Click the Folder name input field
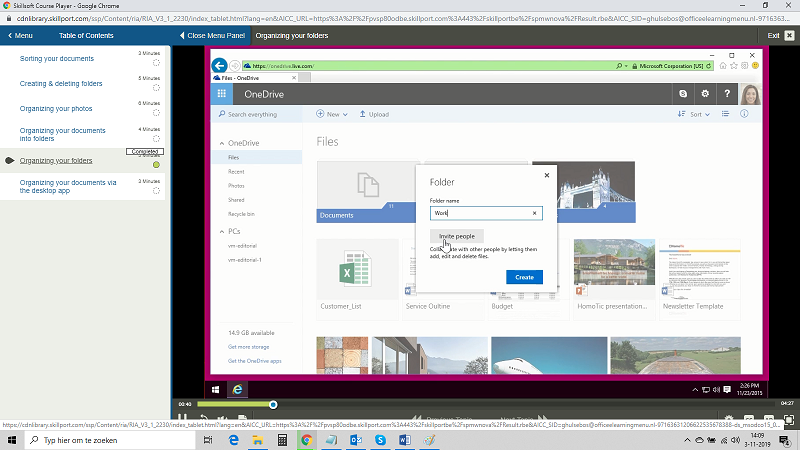The image size is (800, 450). (x=486, y=213)
